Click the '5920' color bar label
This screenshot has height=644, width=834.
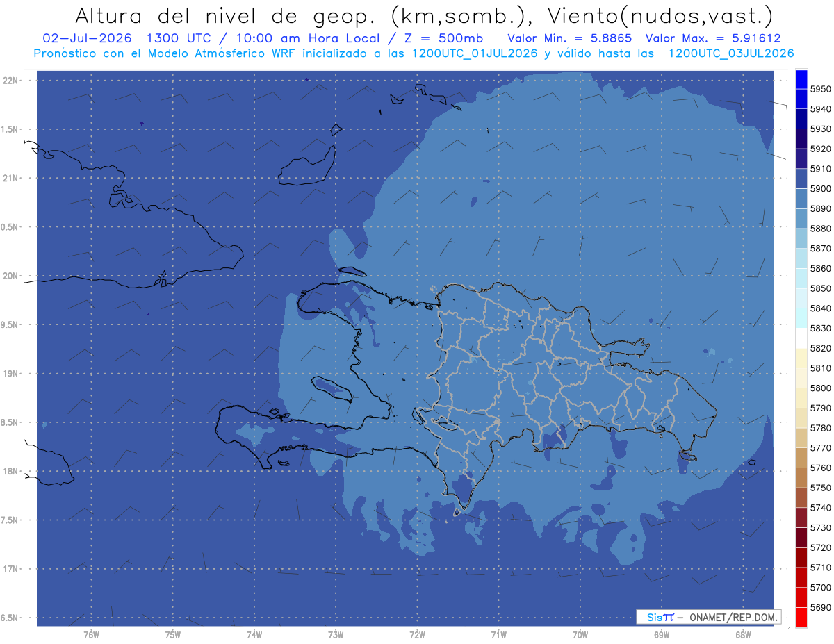tap(821, 149)
